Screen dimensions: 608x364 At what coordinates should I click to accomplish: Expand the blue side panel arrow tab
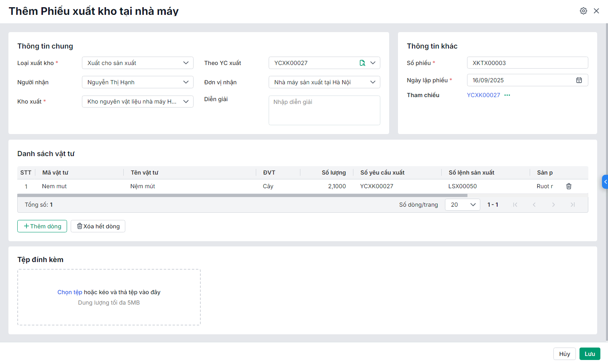605,182
